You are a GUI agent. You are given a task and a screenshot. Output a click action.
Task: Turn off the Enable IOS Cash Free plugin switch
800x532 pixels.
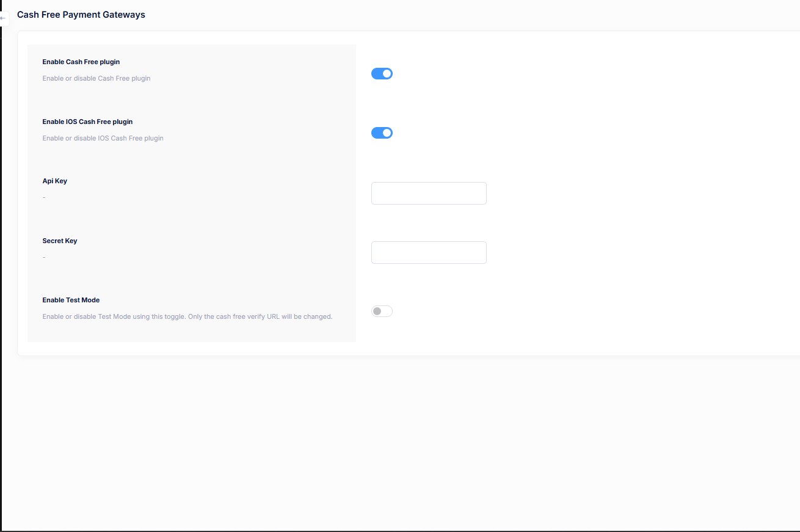click(382, 133)
